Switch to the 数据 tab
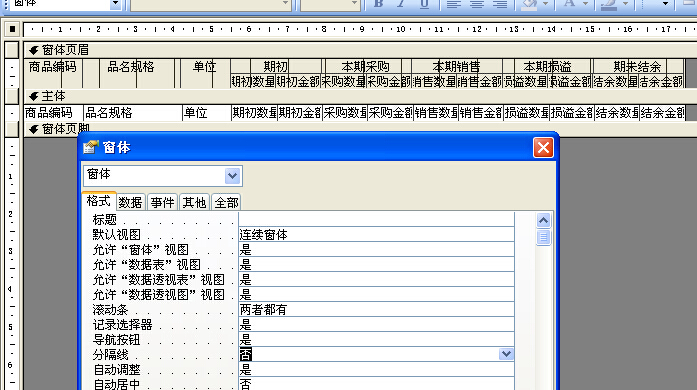 (x=130, y=203)
